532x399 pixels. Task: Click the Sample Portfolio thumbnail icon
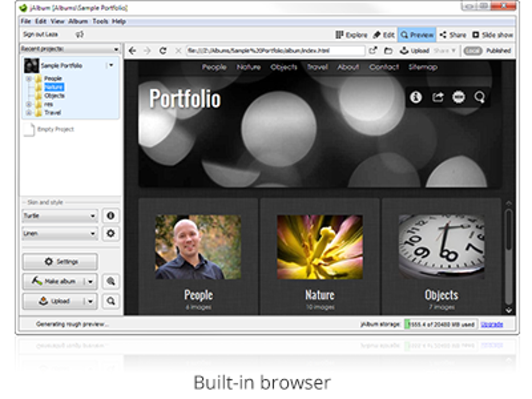(31, 66)
